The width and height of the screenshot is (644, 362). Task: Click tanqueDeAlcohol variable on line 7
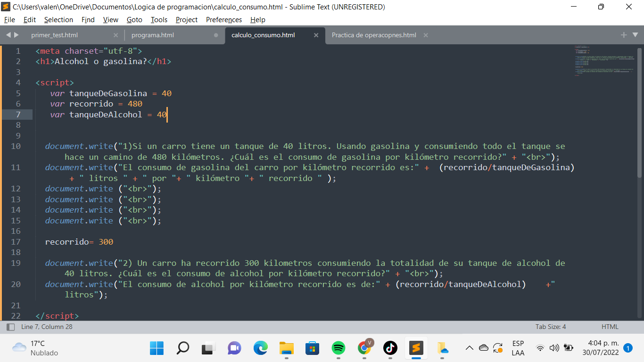tap(106, 115)
